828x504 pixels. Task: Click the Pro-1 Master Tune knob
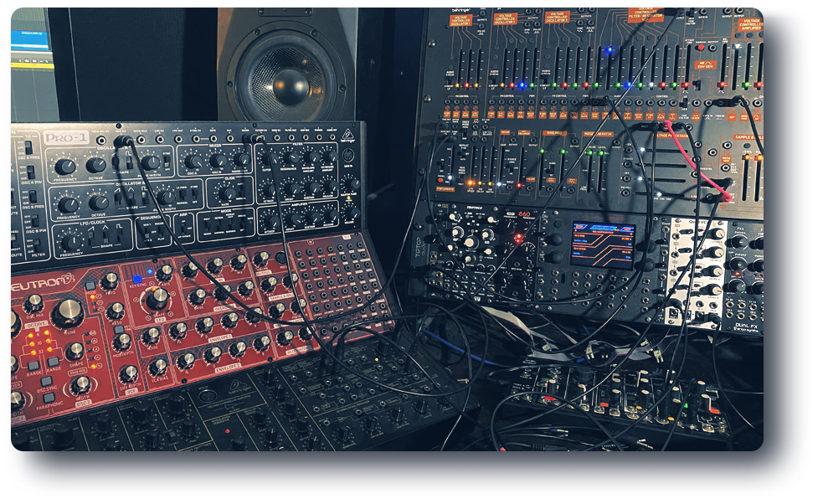tap(352, 184)
